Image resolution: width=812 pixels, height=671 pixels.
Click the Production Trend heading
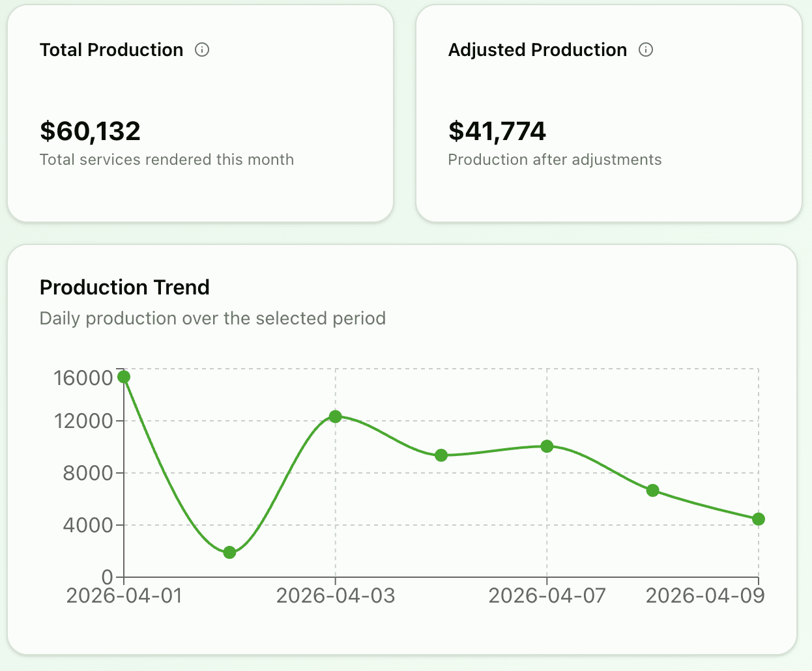(x=124, y=287)
